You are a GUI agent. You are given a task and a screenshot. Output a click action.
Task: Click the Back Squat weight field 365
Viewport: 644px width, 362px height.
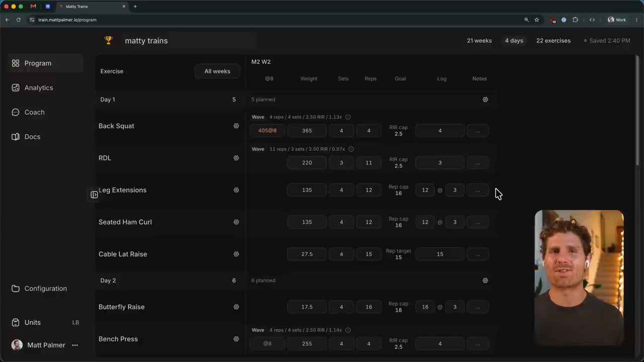(307, 131)
